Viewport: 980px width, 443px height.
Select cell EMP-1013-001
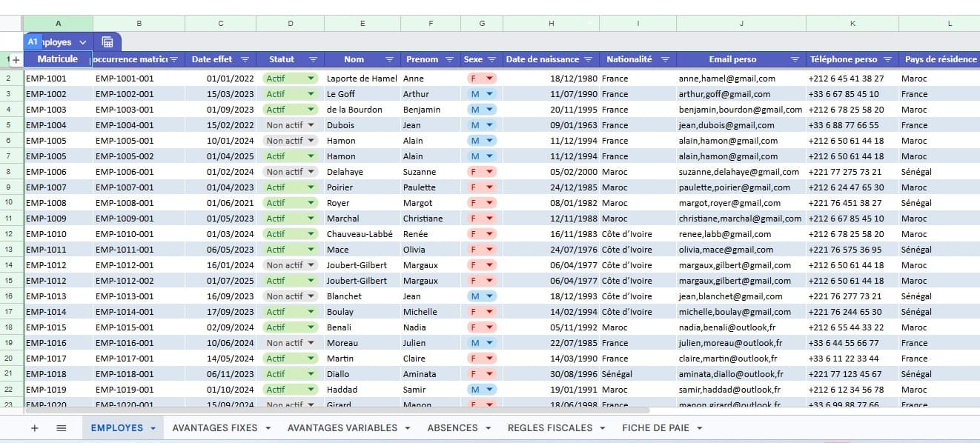click(x=139, y=296)
